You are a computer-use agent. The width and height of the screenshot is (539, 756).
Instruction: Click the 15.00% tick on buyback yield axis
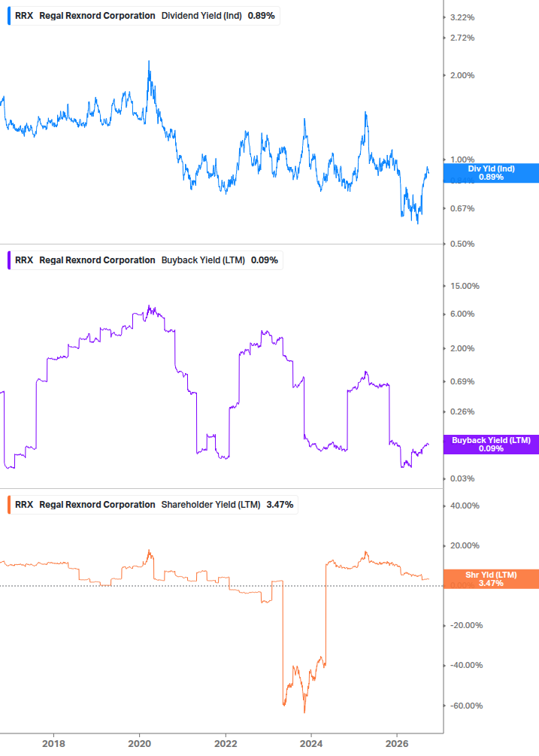pyautogui.click(x=465, y=286)
